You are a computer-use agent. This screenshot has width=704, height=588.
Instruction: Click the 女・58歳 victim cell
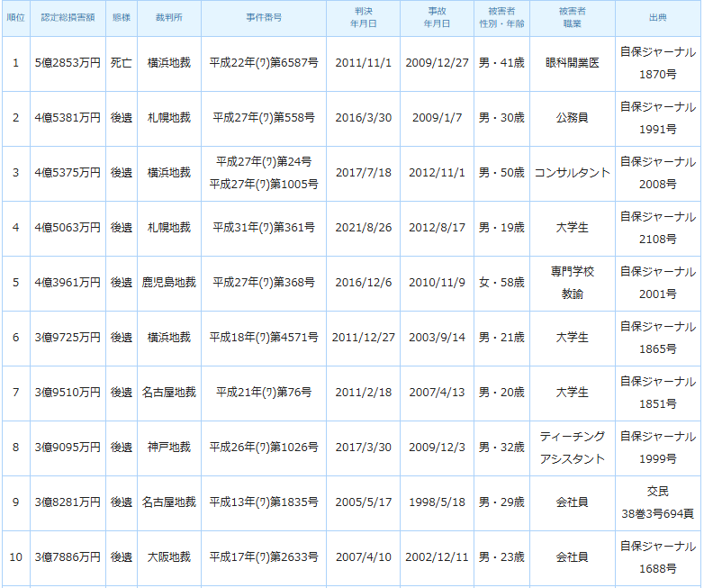click(501, 283)
